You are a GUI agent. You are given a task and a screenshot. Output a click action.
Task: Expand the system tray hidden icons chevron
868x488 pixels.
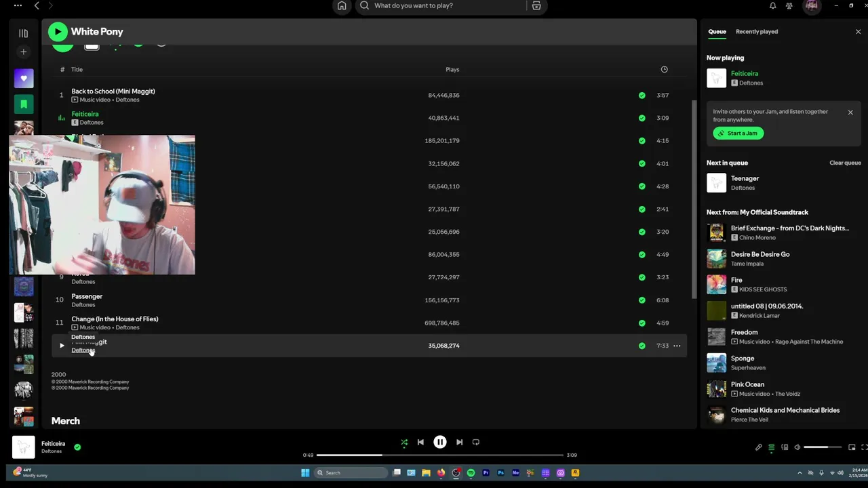click(x=800, y=472)
